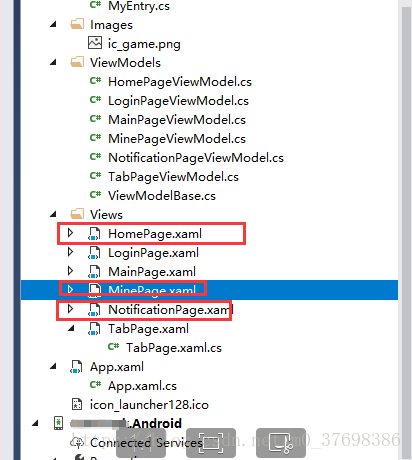This screenshot has width=412, height=460.
Task: Open App.xaml.cs
Action: tap(142, 386)
